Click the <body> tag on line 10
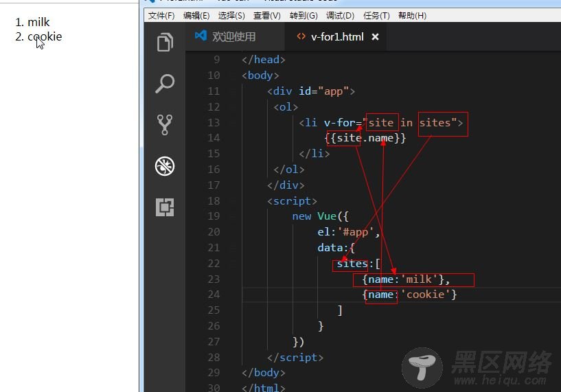The width and height of the screenshot is (561, 392). [260, 76]
